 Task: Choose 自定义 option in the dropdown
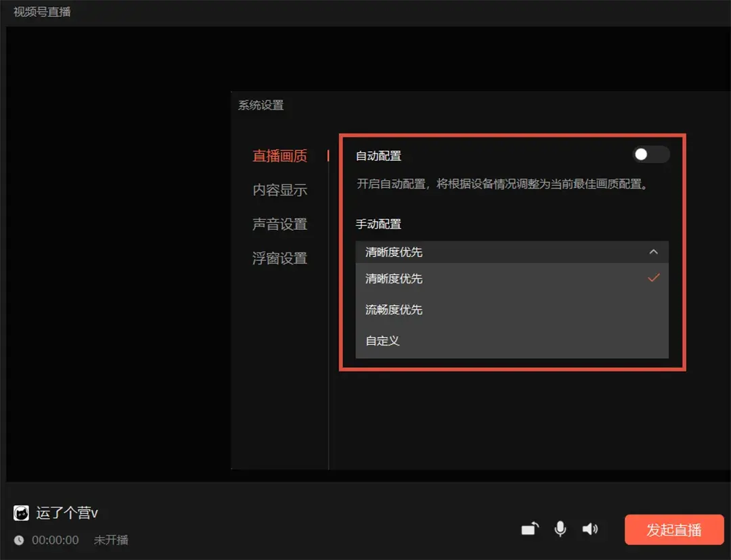pyautogui.click(x=382, y=341)
